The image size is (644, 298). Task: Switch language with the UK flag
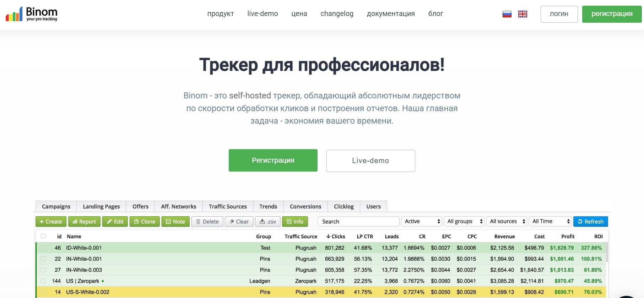click(523, 14)
